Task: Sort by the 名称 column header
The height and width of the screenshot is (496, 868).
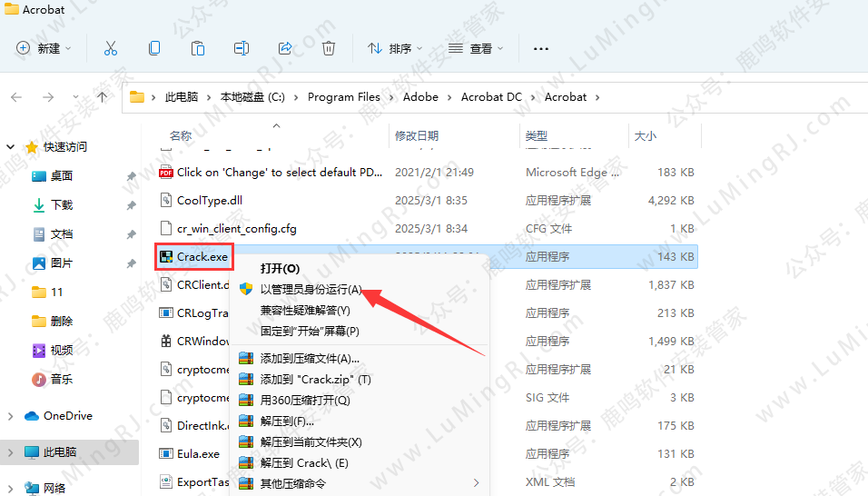Action: click(181, 136)
